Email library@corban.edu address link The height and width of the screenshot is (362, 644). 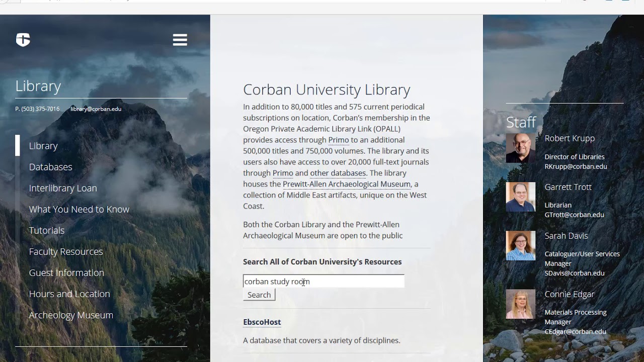(x=96, y=109)
